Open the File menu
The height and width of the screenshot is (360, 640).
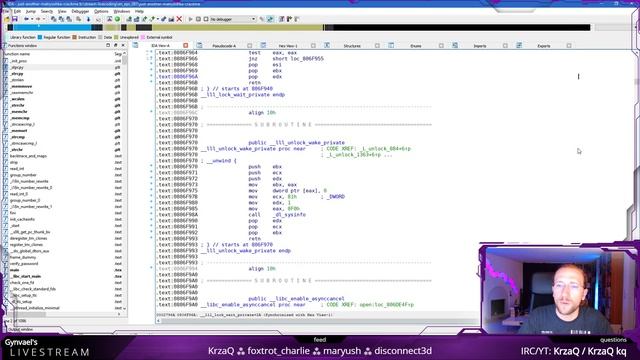tap(6, 11)
